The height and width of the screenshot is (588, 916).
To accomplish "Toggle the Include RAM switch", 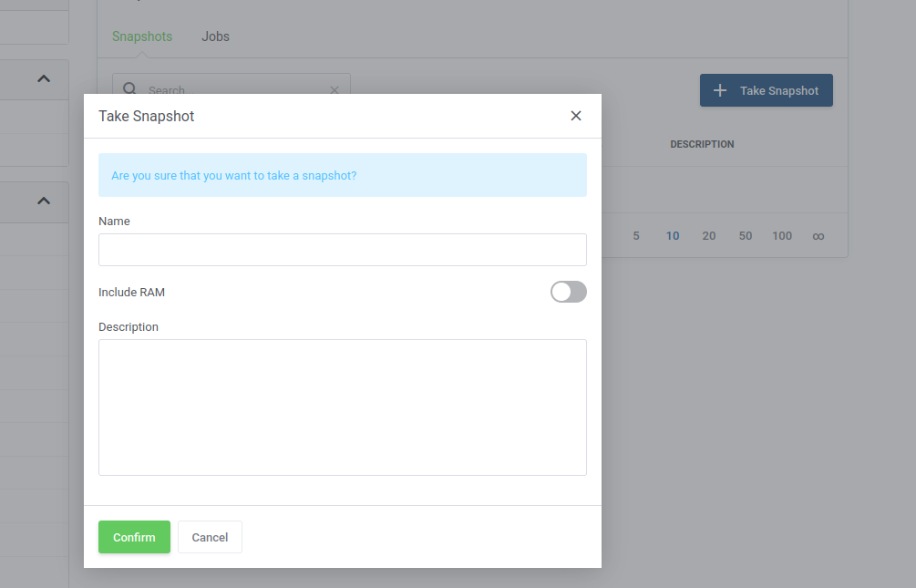I will [569, 292].
